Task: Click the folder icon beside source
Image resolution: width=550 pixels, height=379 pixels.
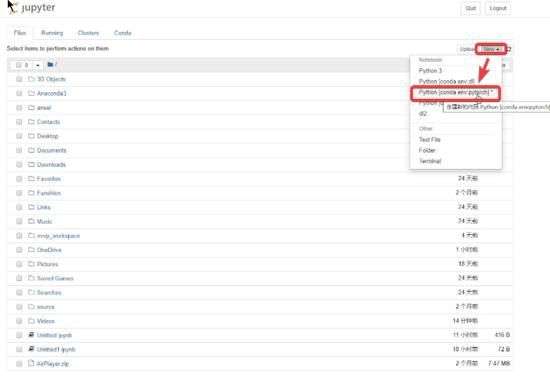Action: click(31, 307)
